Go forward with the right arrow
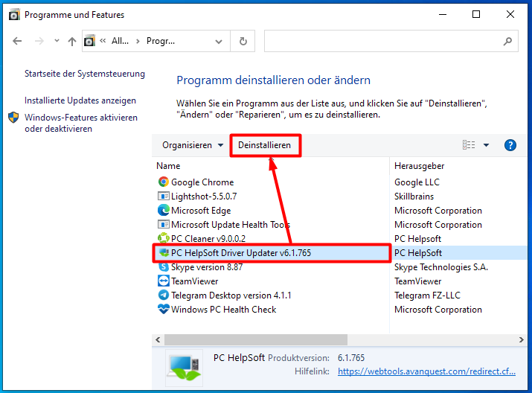 click(39, 42)
